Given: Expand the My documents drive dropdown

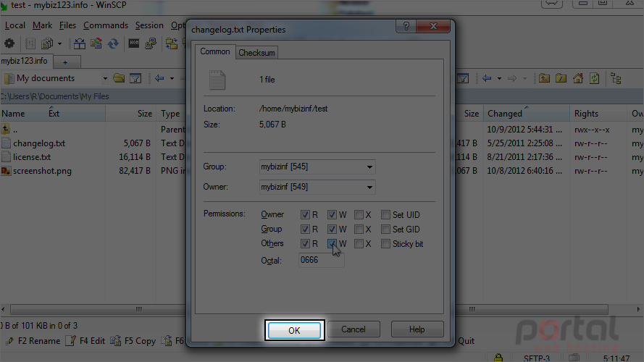Looking at the screenshot, I should click(105, 78).
